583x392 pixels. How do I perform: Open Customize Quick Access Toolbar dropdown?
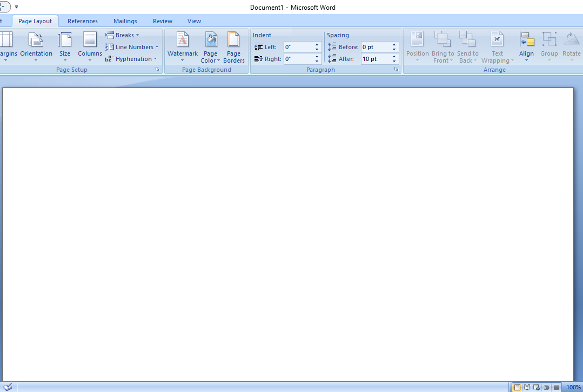click(x=16, y=6)
